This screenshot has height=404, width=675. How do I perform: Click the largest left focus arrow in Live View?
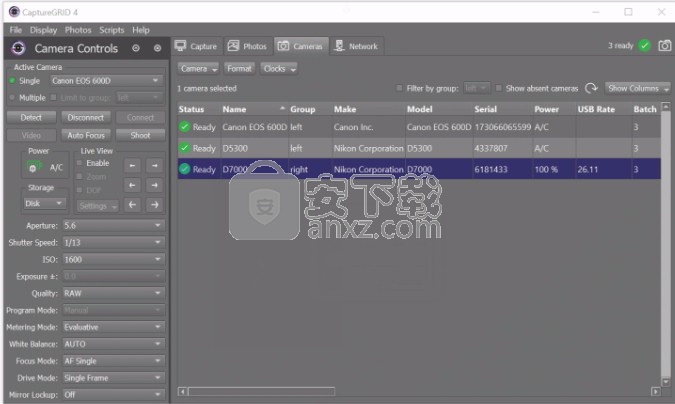[132, 205]
